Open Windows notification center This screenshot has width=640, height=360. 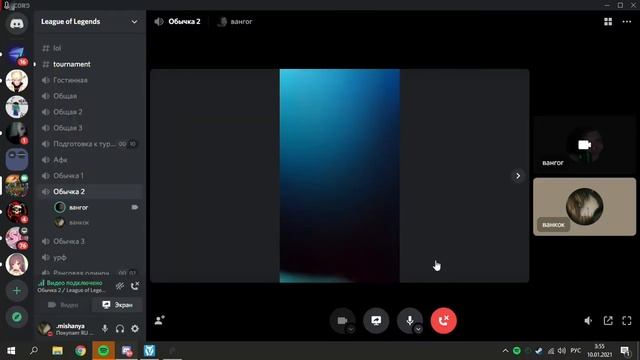click(625, 351)
